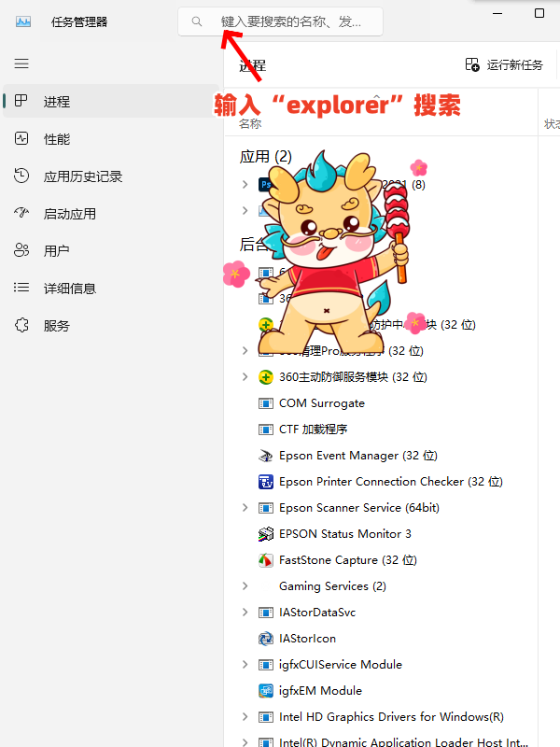Click the 启动应用 gauge icon
The image size is (560, 747).
pyautogui.click(x=21, y=213)
